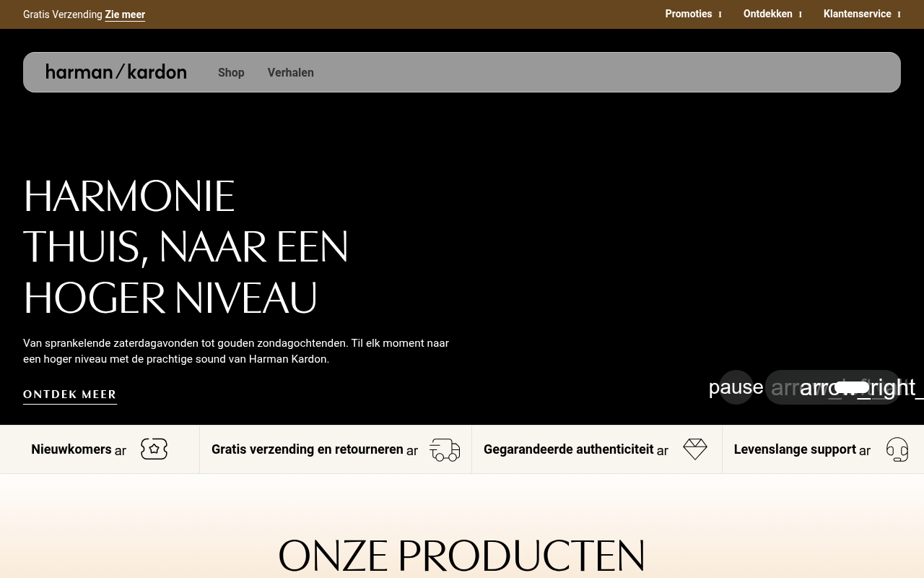The width and height of the screenshot is (924, 578).
Task: Click the Nieuwkomers ticket star icon
Action: coord(154,449)
